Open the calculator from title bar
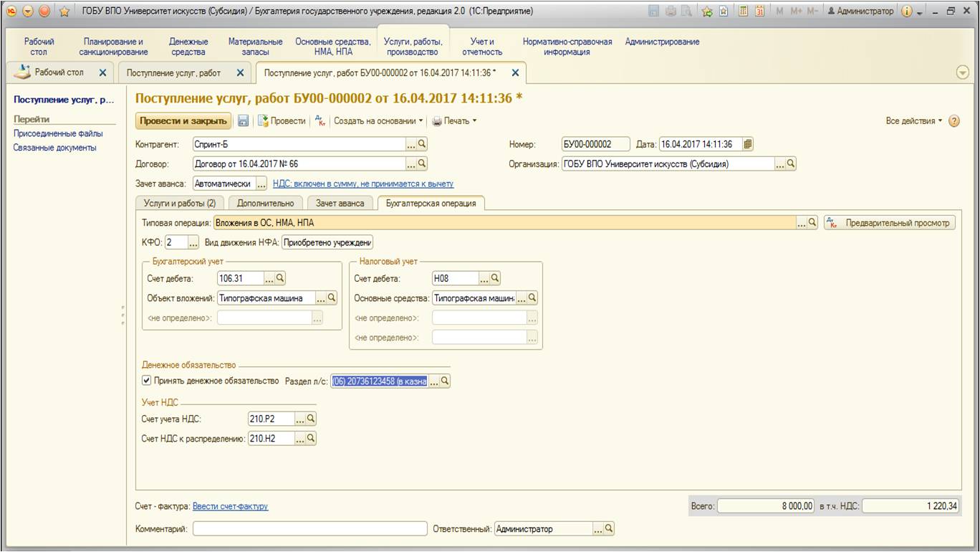980x552 pixels. [744, 11]
